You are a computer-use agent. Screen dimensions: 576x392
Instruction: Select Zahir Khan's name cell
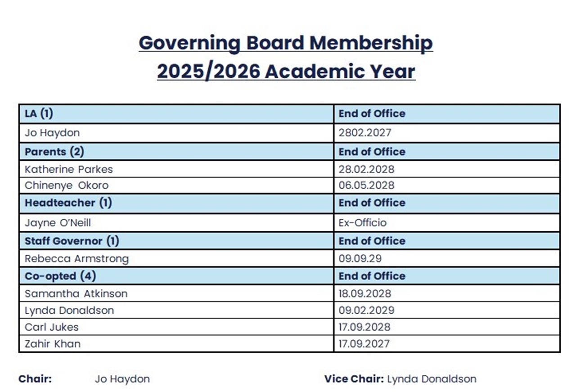pyautogui.click(x=53, y=344)
